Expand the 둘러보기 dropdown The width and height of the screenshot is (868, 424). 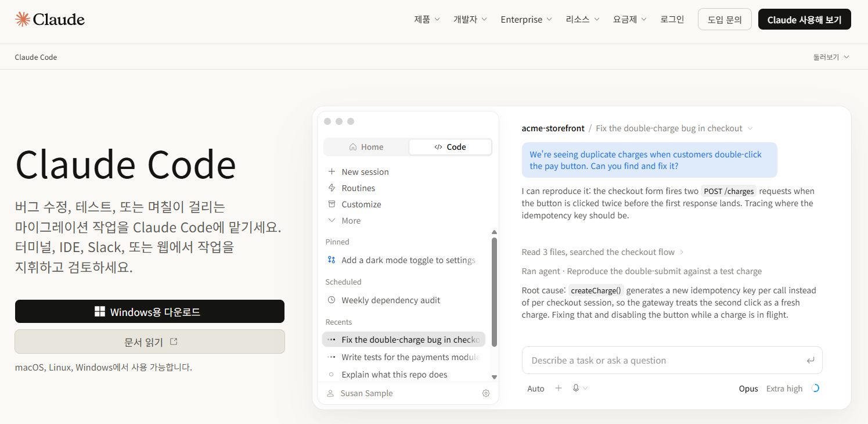(831, 57)
